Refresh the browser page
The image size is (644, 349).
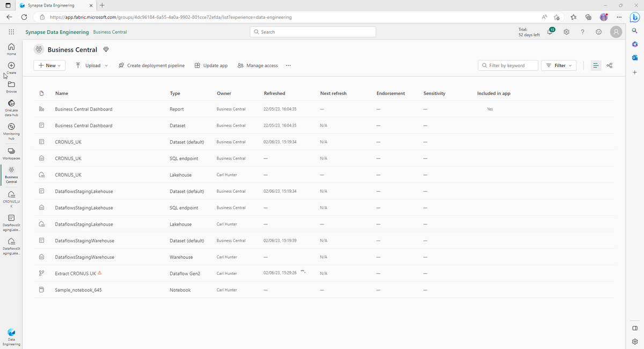[x=24, y=17]
